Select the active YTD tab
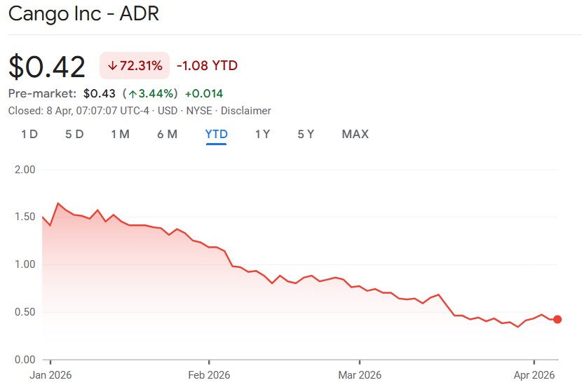Image resolution: width=582 pixels, height=392 pixels. (x=216, y=134)
